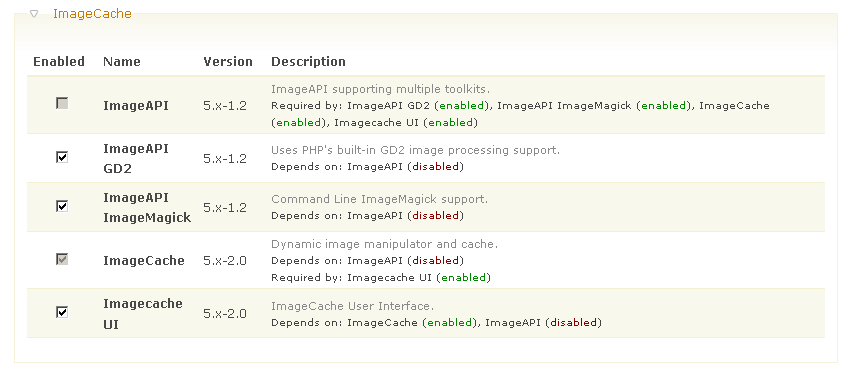848x374 pixels.
Task: Click 'Command Line ImageMagick support.' description
Action: (380, 199)
